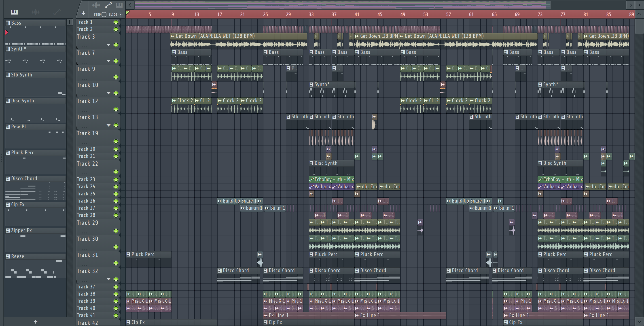The image size is (644, 326).
Task: Click the timeline scroll left arrow
Action: tap(129, 5)
